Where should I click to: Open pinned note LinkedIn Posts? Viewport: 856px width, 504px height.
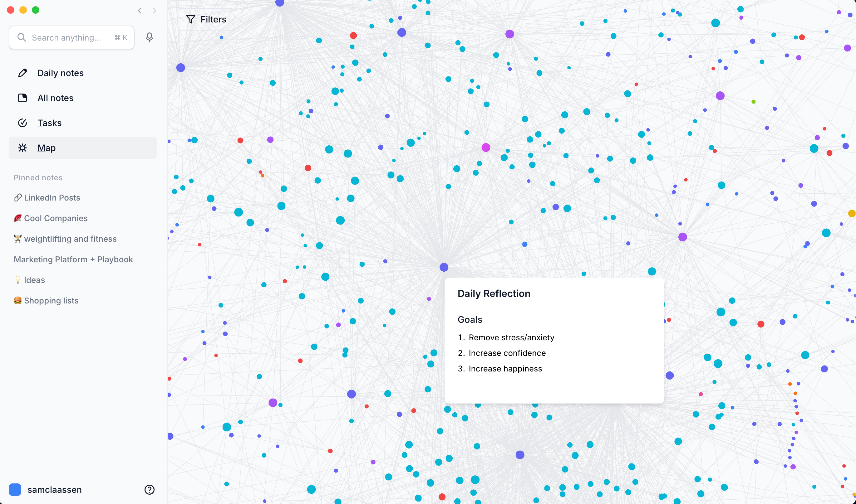(x=52, y=198)
